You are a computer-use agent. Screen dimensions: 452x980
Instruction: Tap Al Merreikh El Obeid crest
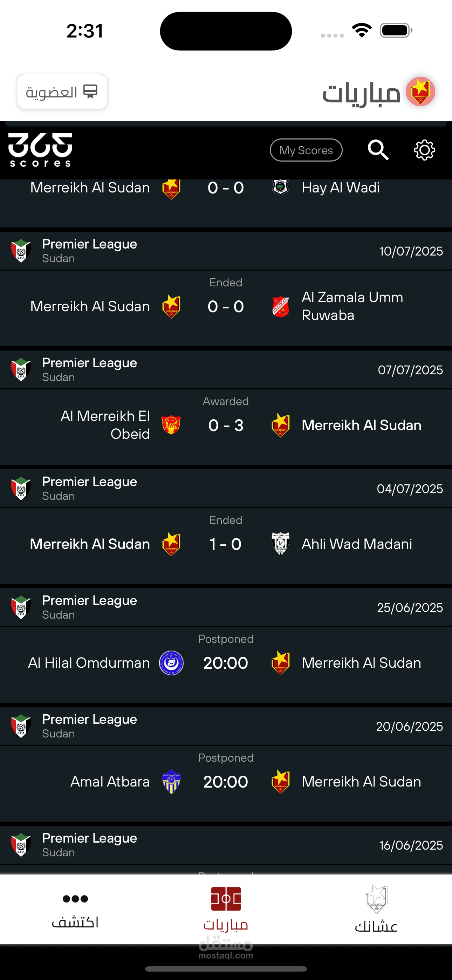(x=171, y=425)
